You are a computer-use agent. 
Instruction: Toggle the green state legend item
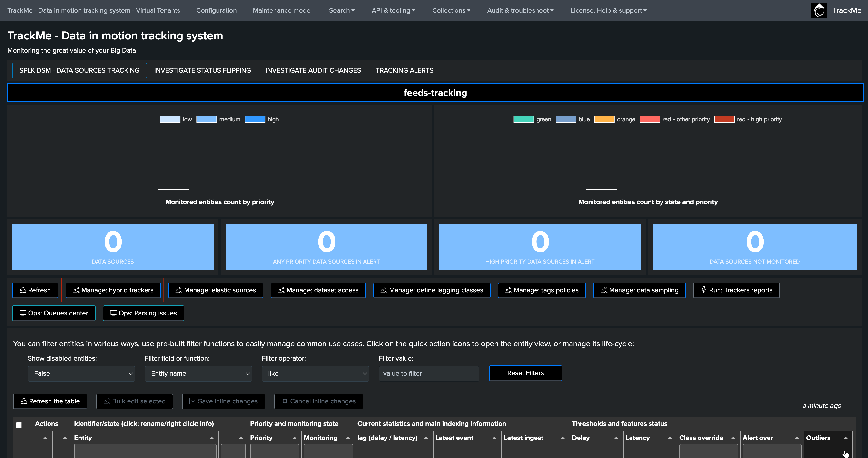click(532, 119)
